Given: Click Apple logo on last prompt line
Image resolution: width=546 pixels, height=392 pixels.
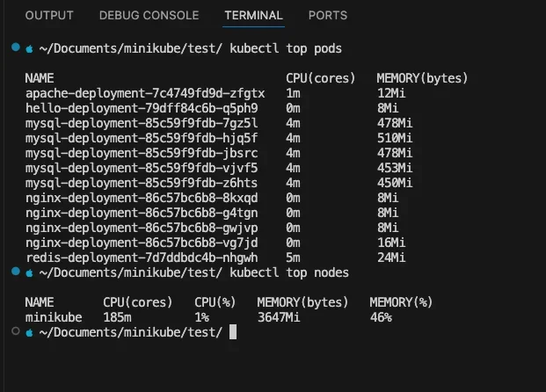Looking at the screenshot, I should (30, 333).
